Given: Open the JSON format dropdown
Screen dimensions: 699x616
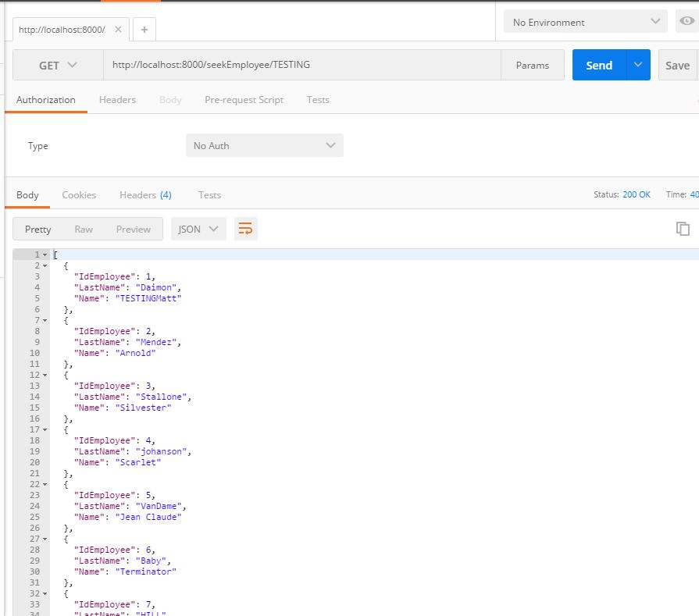Looking at the screenshot, I should [x=198, y=229].
